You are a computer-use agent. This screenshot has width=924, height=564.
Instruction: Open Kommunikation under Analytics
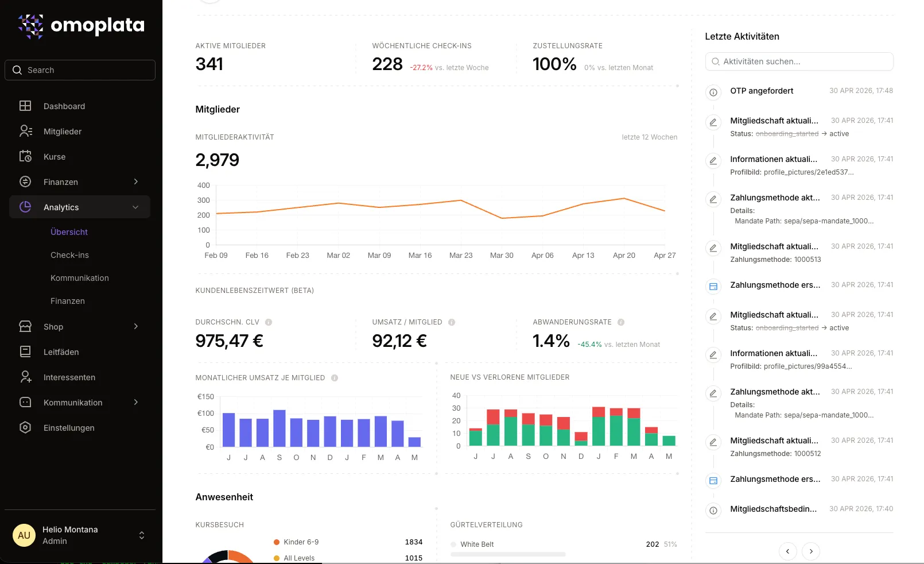point(79,278)
